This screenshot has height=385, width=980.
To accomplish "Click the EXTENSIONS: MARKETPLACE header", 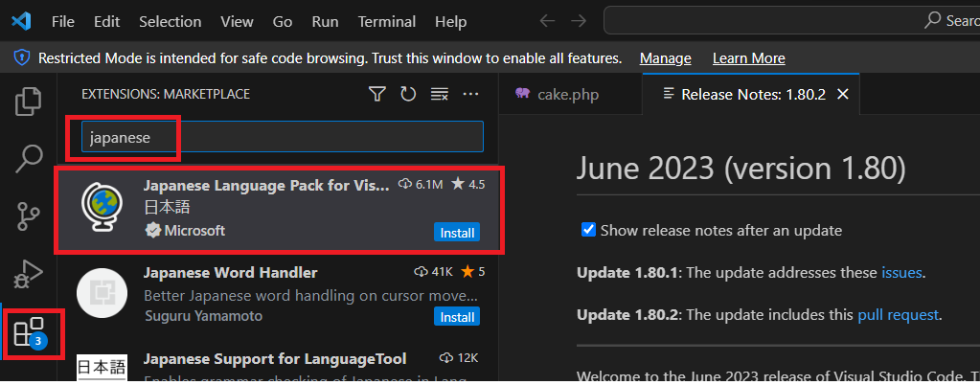I will [166, 95].
